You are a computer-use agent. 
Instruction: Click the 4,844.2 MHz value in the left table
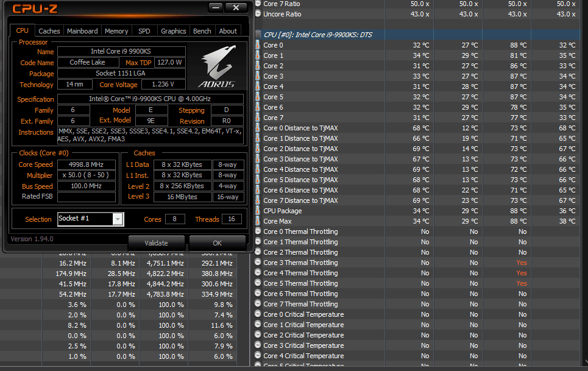pos(165,284)
